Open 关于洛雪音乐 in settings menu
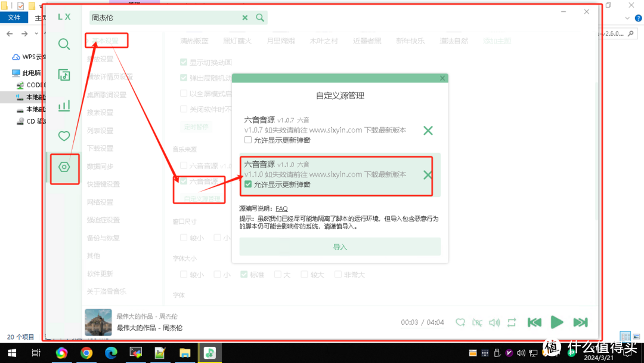This screenshot has width=644, height=363. click(107, 291)
